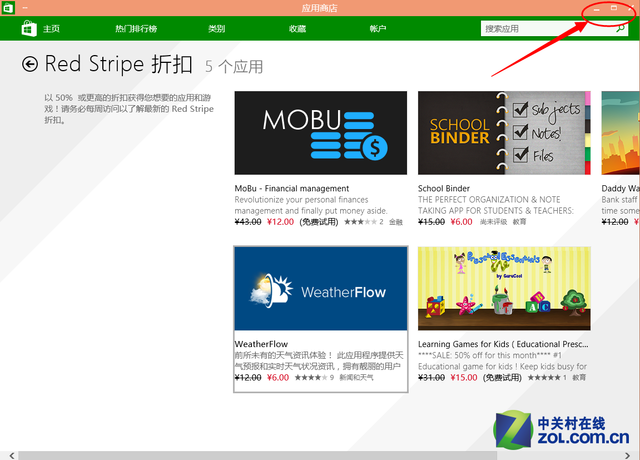Open the School Binder thumbnail
640x460 pixels.
point(504,133)
